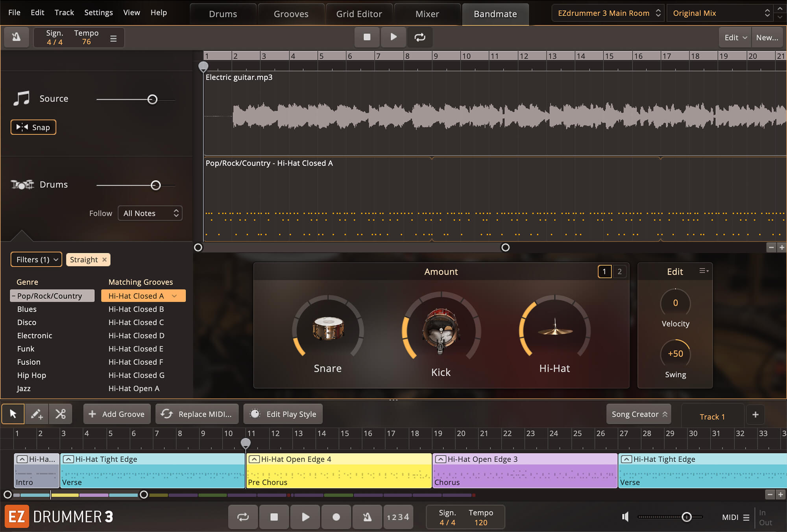Switch to Amount page 2
The image size is (787, 532).
pyautogui.click(x=619, y=271)
